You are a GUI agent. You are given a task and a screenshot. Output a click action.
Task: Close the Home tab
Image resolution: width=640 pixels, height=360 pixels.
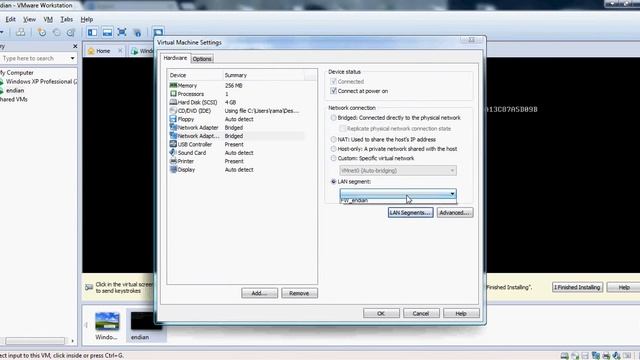(120, 51)
